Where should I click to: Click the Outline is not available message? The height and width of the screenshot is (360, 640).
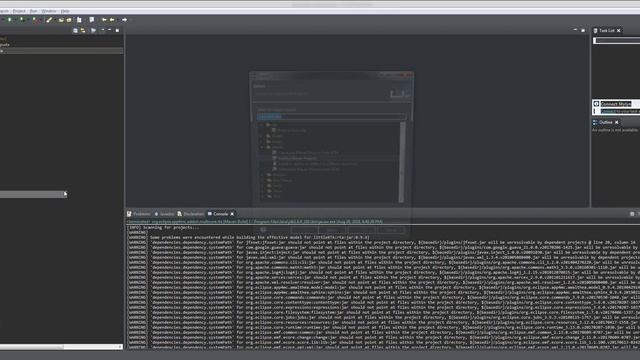615,130
